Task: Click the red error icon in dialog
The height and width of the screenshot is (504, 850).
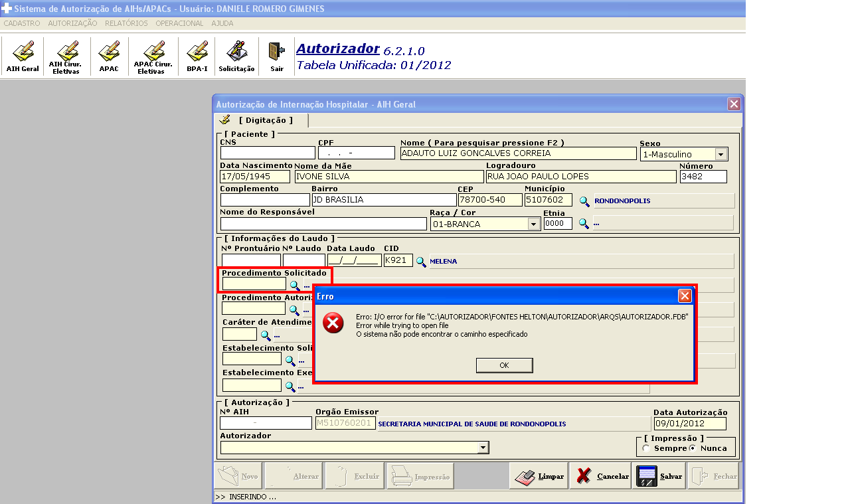Action: pyautogui.click(x=333, y=323)
